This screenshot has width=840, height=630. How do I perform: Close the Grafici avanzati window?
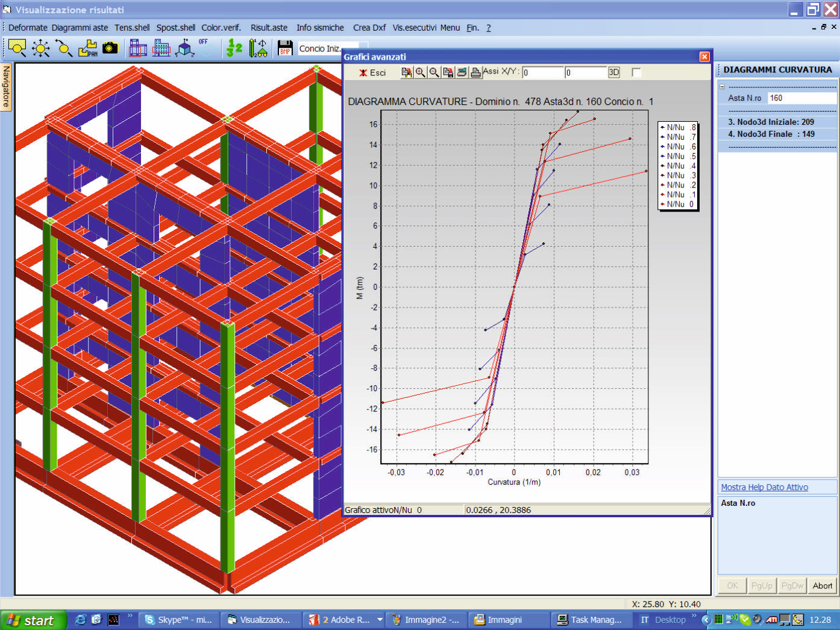[x=704, y=57]
